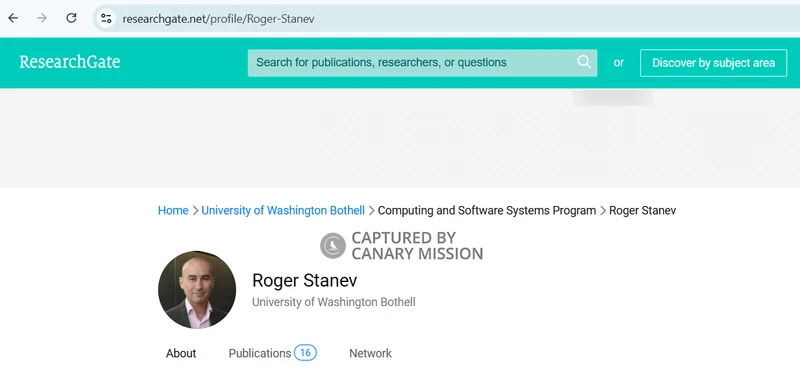Open site information icon in address bar
The height and width of the screenshot is (373, 800).
pyautogui.click(x=106, y=19)
